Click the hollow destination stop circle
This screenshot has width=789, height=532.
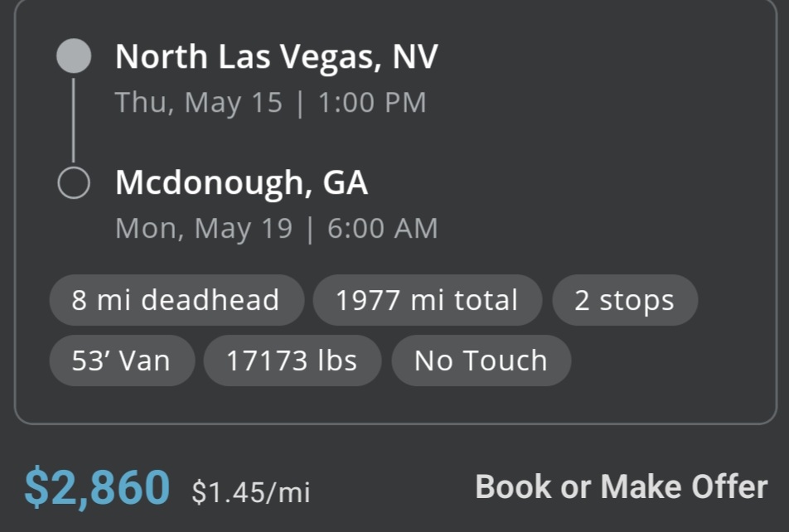[x=74, y=183]
